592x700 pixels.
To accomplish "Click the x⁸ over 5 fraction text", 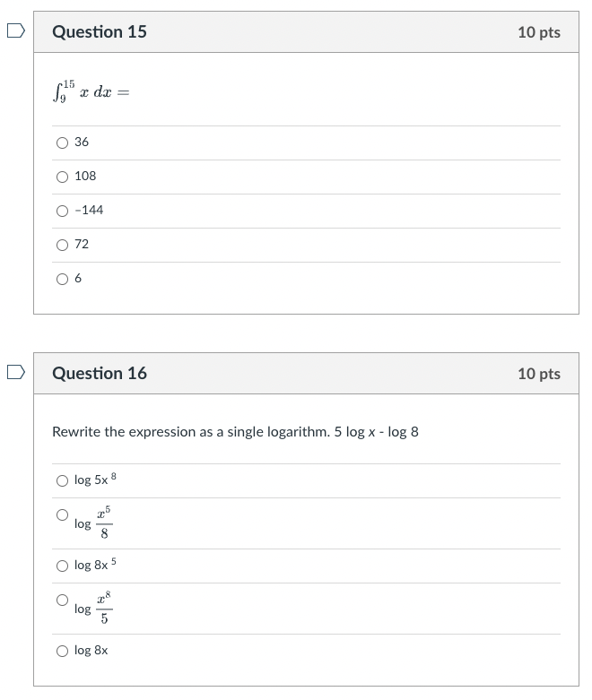I will [x=104, y=609].
